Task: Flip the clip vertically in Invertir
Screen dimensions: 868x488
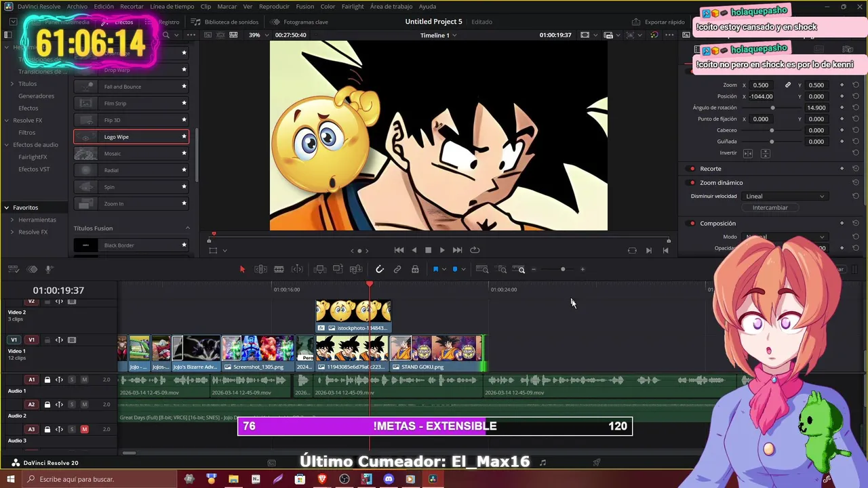Action: 765,153
